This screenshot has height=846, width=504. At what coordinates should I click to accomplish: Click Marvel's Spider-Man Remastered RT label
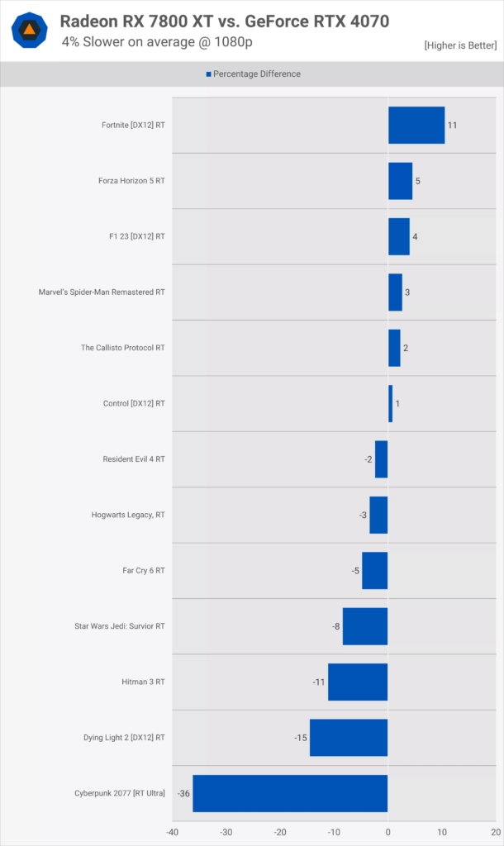pos(102,292)
